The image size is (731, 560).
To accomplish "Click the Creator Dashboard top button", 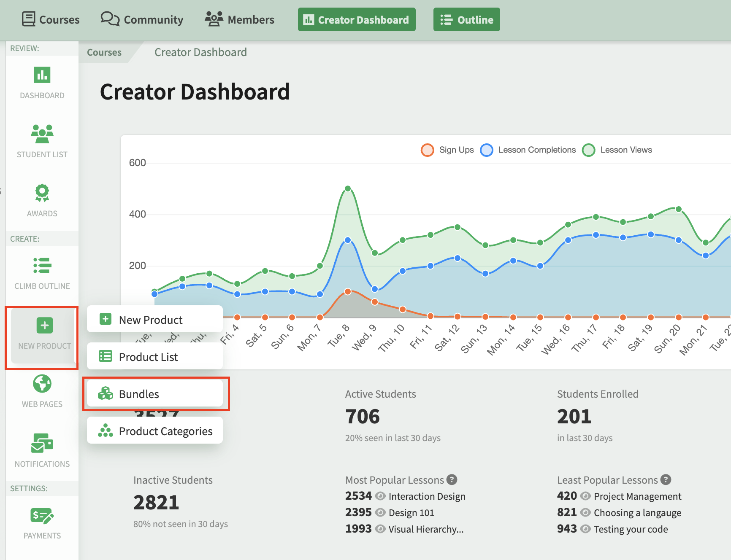I will (357, 19).
